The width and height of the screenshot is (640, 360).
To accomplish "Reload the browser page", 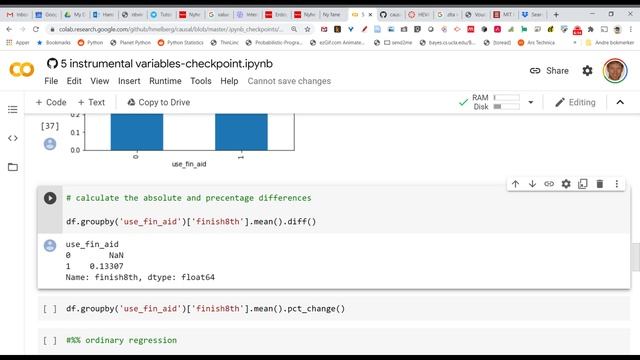I will (36, 29).
